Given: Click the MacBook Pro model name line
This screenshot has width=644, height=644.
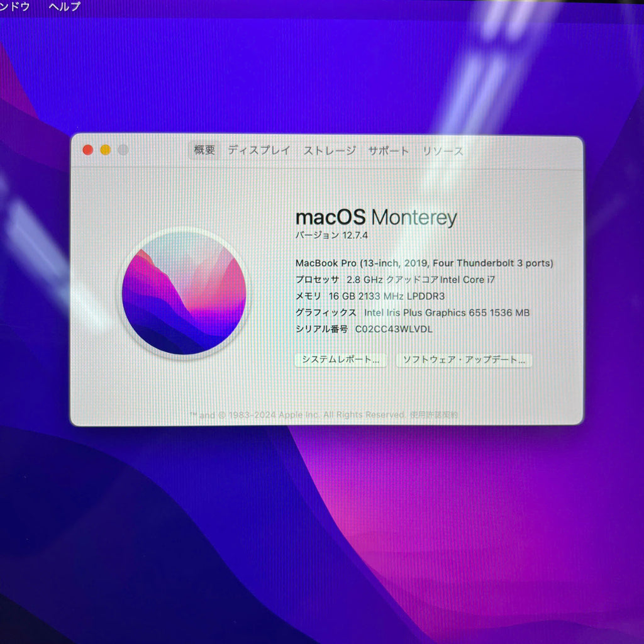Looking at the screenshot, I should (x=425, y=264).
